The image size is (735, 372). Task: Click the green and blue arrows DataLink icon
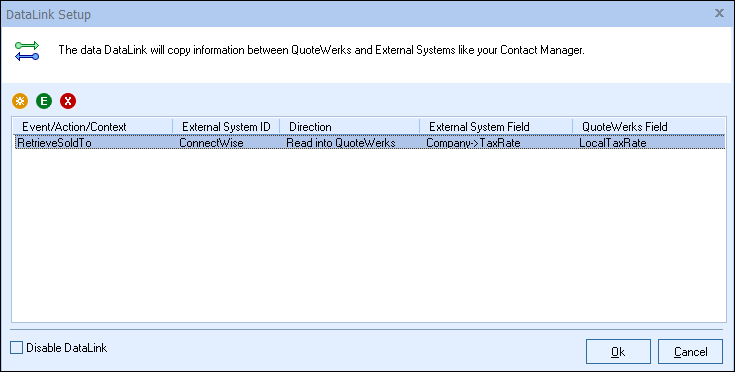click(27, 51)
